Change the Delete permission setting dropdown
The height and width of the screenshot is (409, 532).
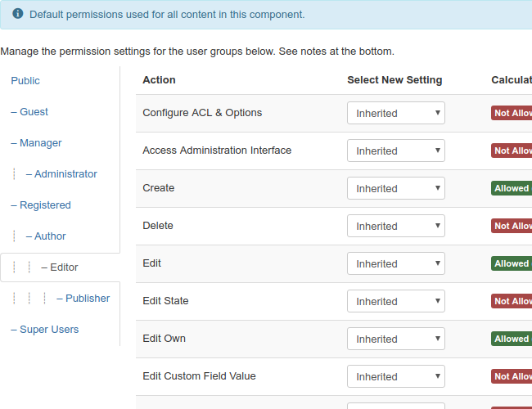[x=396, y=227]
